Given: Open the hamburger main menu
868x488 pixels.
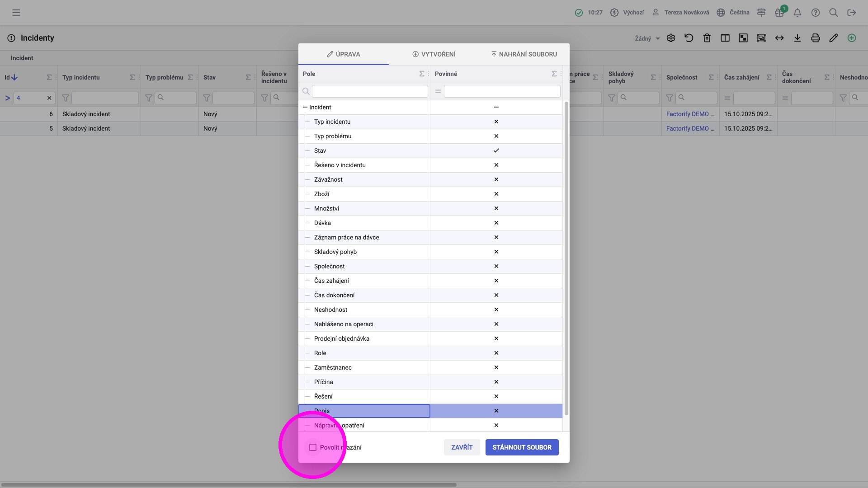Looking at the screenshot, I should coord(16,13).
